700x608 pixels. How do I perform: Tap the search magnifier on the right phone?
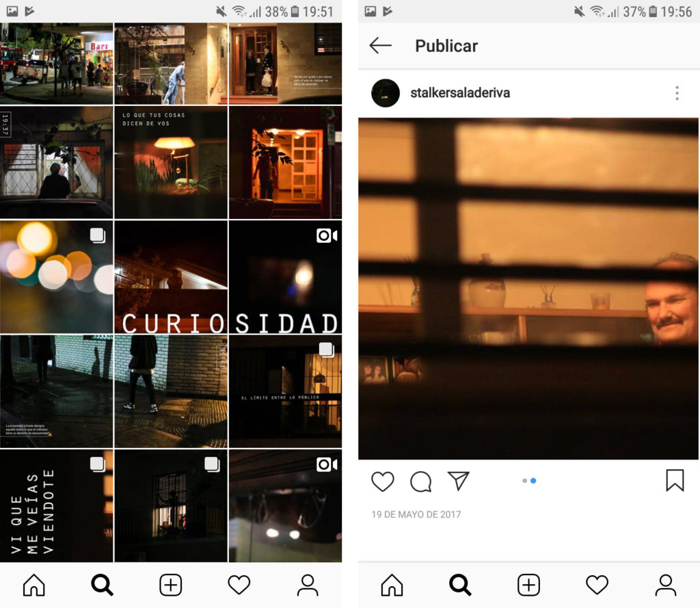click(x=460, y=585)
